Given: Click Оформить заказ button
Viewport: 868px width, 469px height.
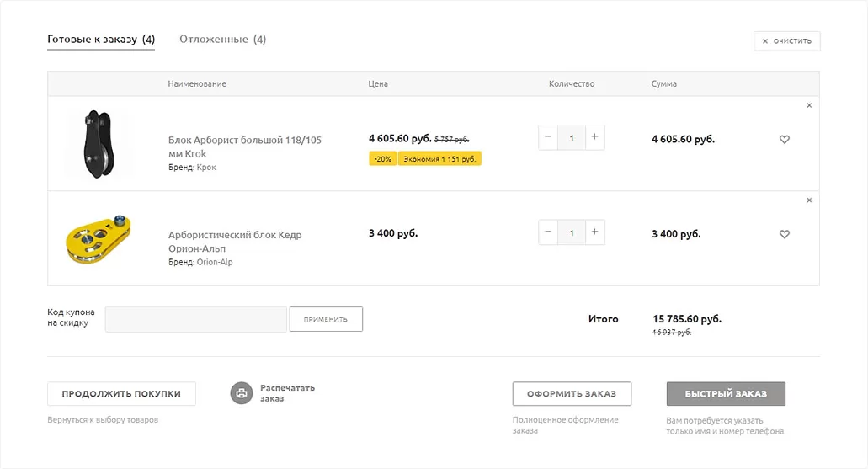Looking at the screenshot, I should click(x=572, y=394).
